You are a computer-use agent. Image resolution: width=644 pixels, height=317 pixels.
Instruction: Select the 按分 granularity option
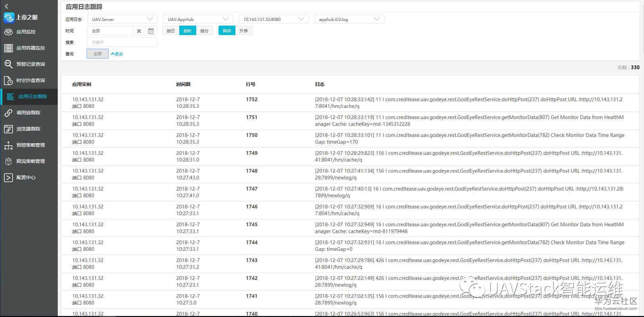point(204,31)
